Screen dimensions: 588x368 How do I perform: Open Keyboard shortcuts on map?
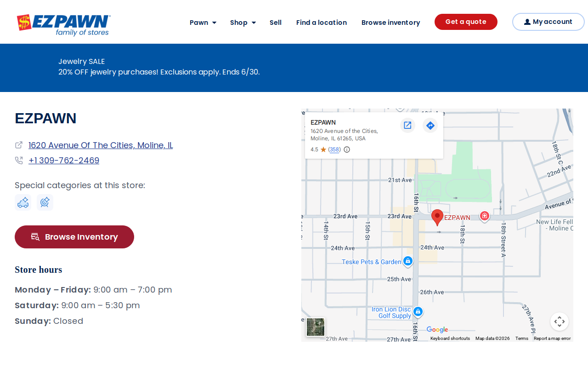click(450, 339)
